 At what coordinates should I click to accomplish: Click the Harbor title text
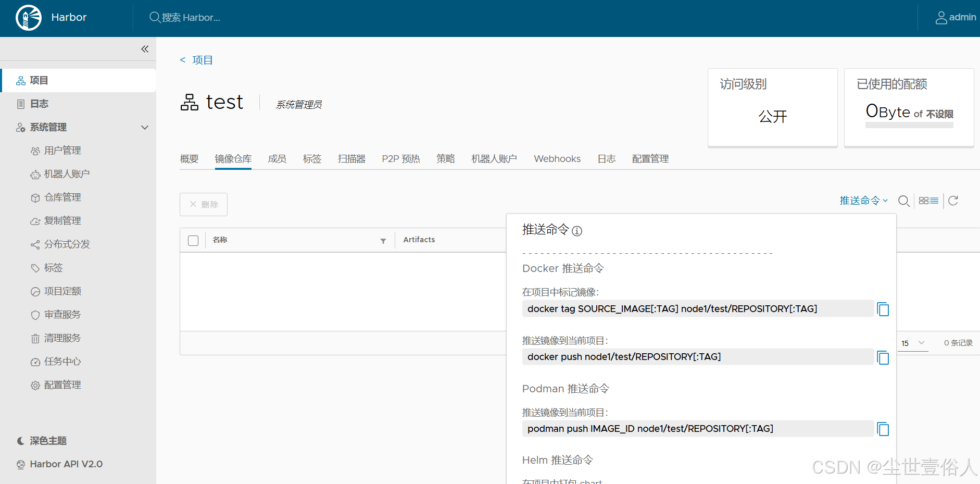(69, 17)
